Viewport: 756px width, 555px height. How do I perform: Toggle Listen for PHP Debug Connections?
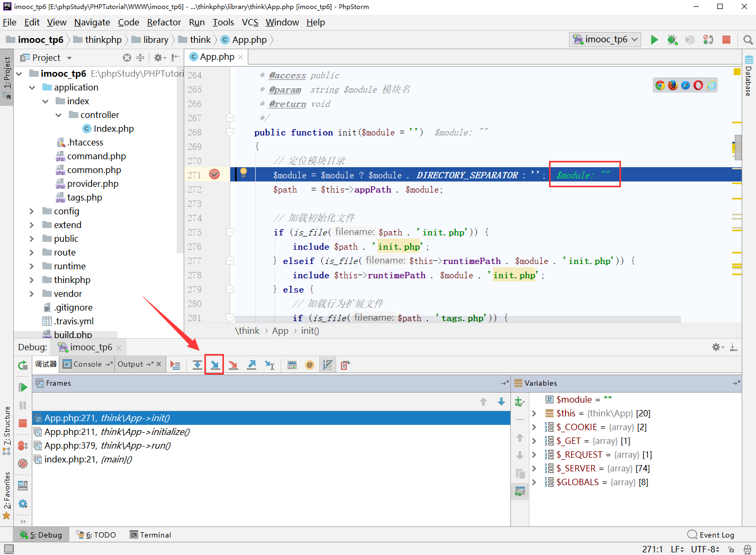pyautogui.click(x=708, y=40)
